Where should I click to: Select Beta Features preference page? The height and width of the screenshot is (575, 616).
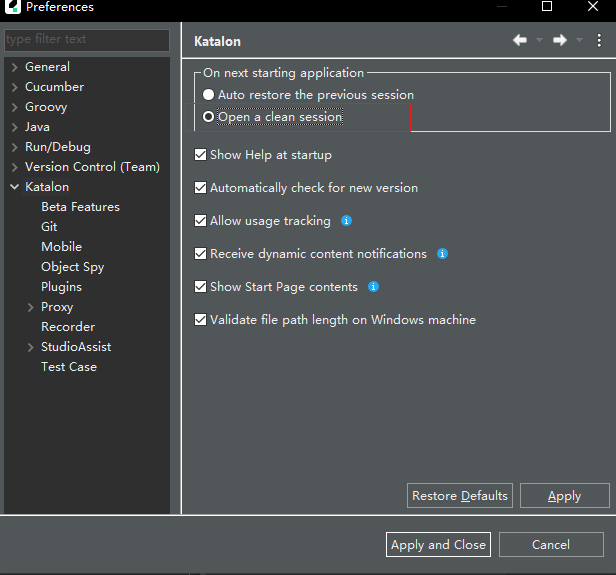(x=81, y=207)
